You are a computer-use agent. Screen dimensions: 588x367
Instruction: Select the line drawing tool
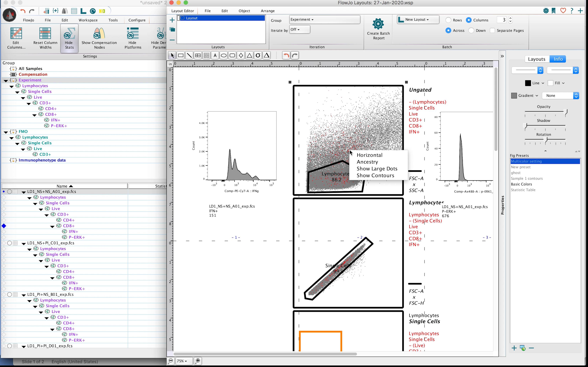189,56
